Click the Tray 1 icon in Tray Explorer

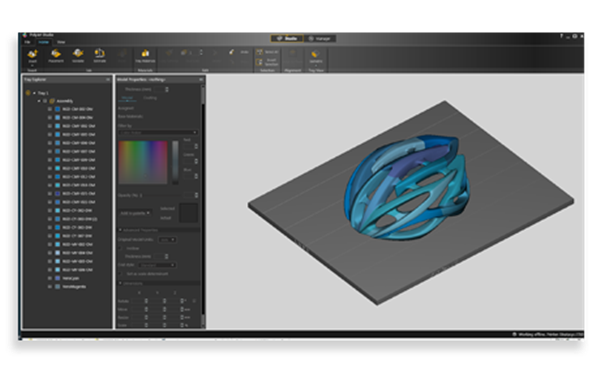coord(28,93)
